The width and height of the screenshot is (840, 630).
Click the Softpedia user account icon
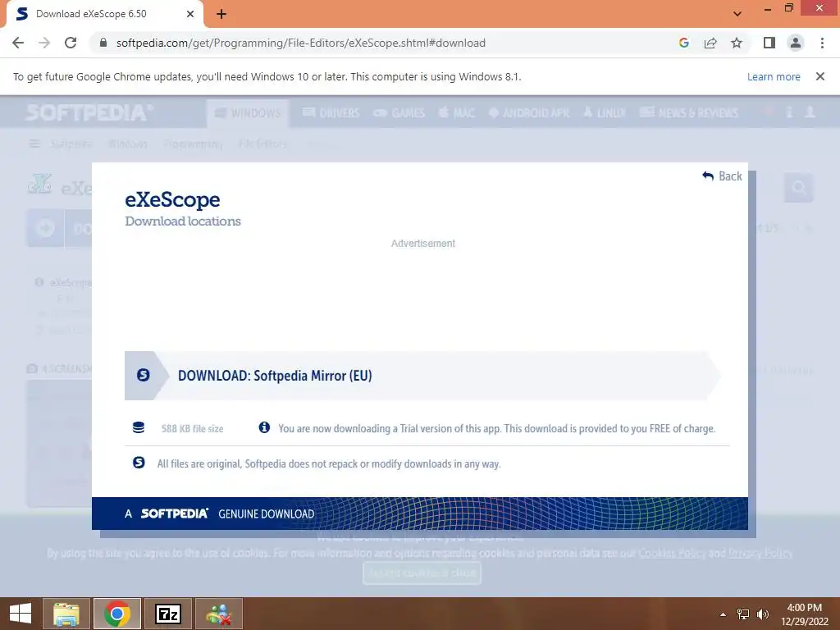click(810, 112)
